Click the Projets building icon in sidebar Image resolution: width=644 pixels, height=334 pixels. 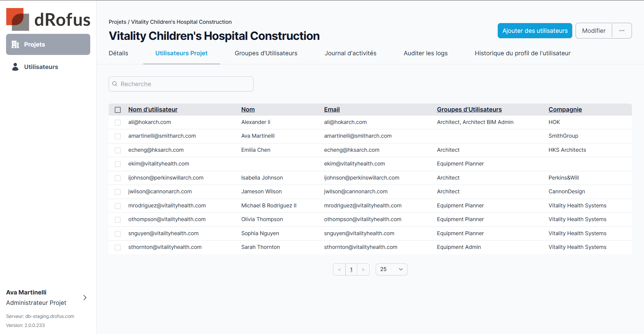click(15, 45)
